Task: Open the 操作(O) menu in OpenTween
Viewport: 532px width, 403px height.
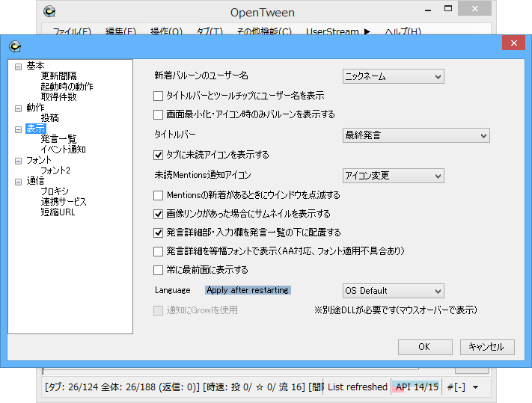Action: click(x=166, y=31)
